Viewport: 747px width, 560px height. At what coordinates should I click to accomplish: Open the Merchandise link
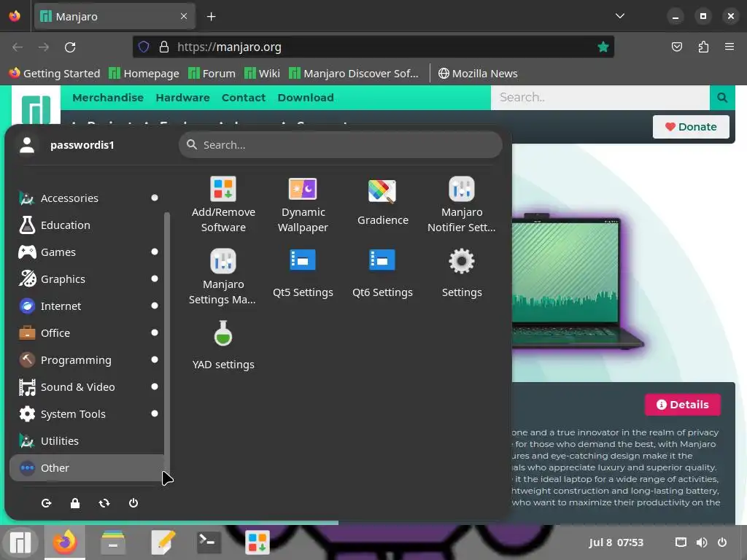point(108,98)
